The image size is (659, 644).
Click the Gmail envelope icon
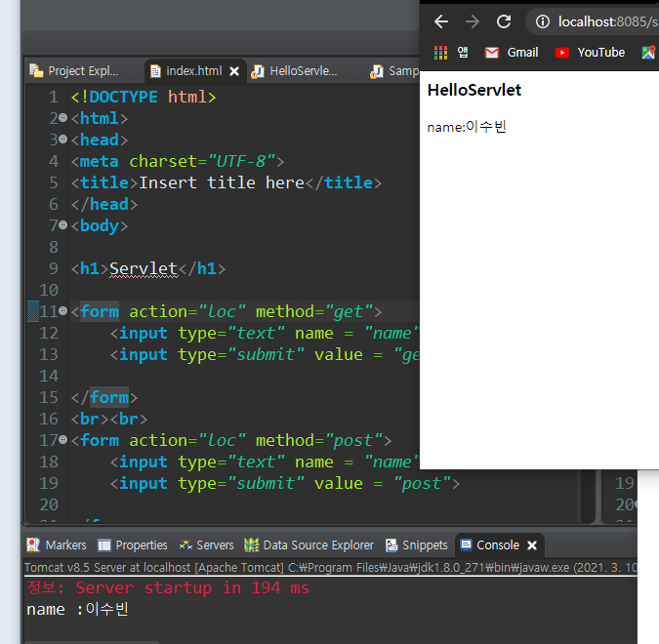(492, 53)
